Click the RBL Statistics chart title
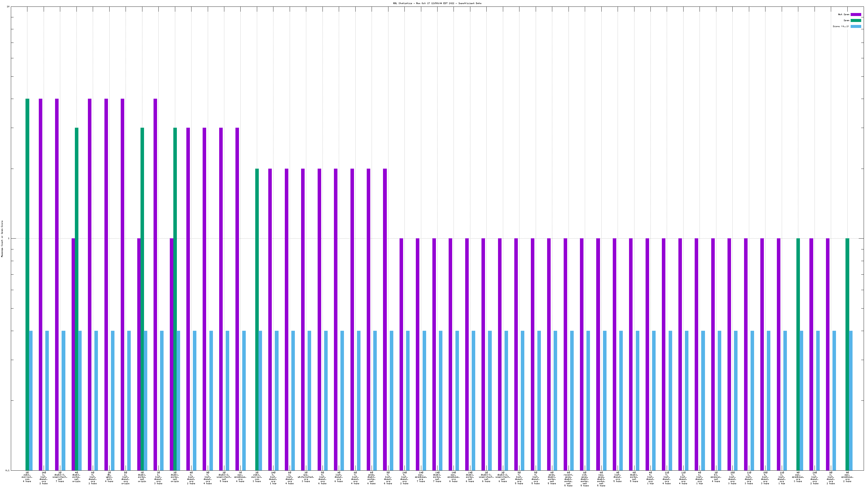 click(437, 3)
